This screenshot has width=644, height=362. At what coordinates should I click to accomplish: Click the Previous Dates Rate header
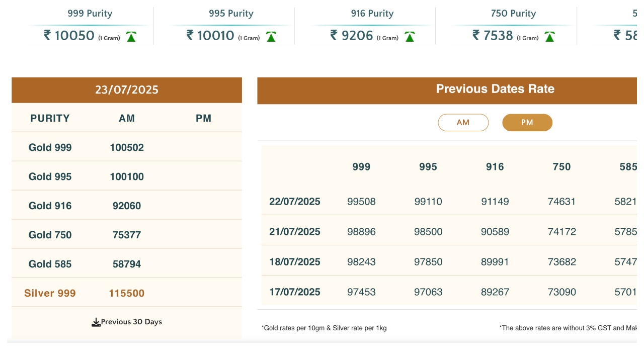tap(495, 89)
